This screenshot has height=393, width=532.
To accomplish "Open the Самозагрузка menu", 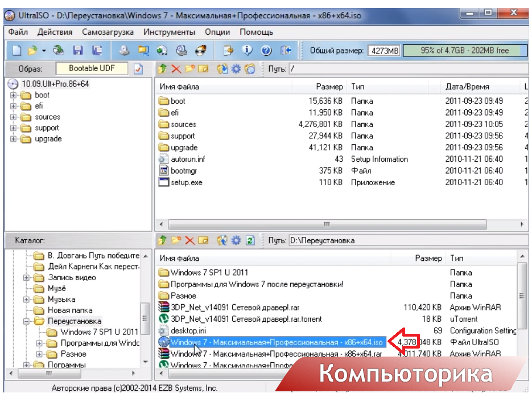I will [108, 32].
